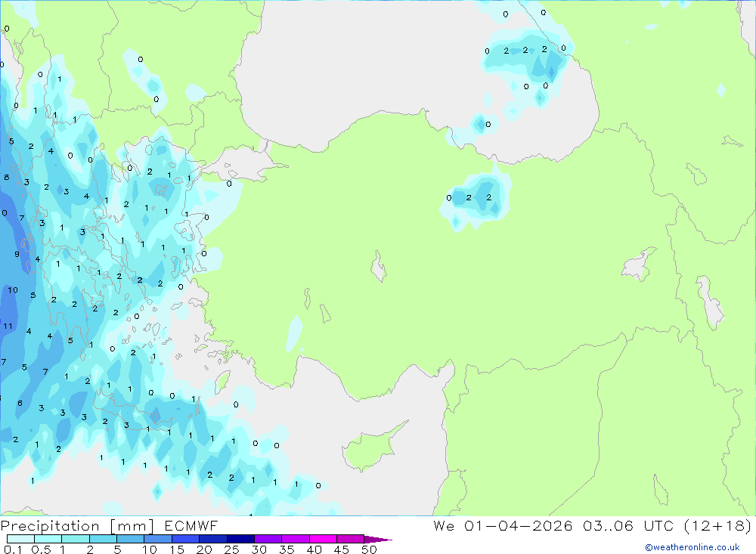Choose the 35–40 mm violet legend swatch
This screenshot has height=554, width=756.
click(295, 539)
